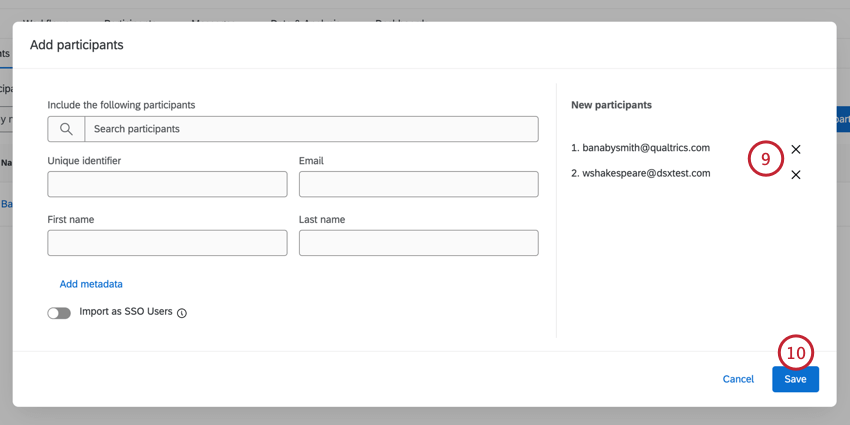Click the New participants heading
The image size is (850, 425).
[611, 105]
